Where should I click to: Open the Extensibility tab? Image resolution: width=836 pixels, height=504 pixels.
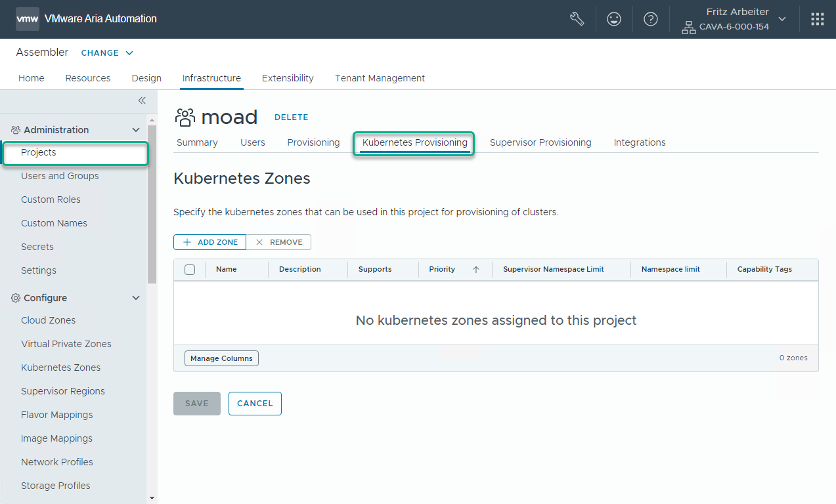click(x=288, y=78)
